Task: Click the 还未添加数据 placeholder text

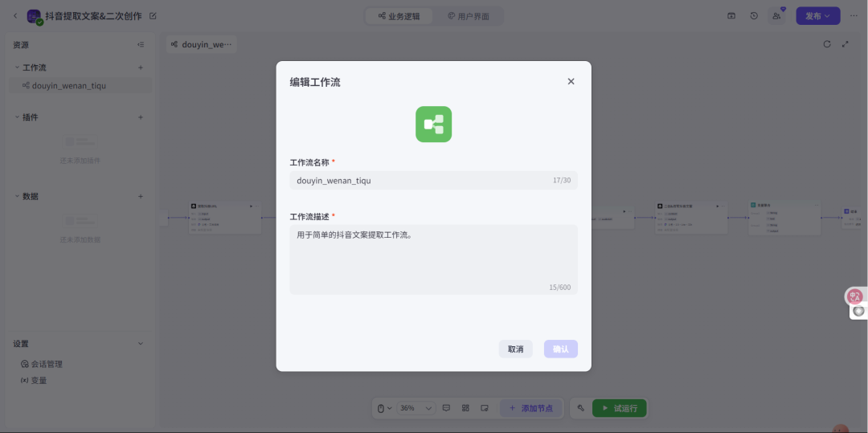Action: tap(80, 239)
